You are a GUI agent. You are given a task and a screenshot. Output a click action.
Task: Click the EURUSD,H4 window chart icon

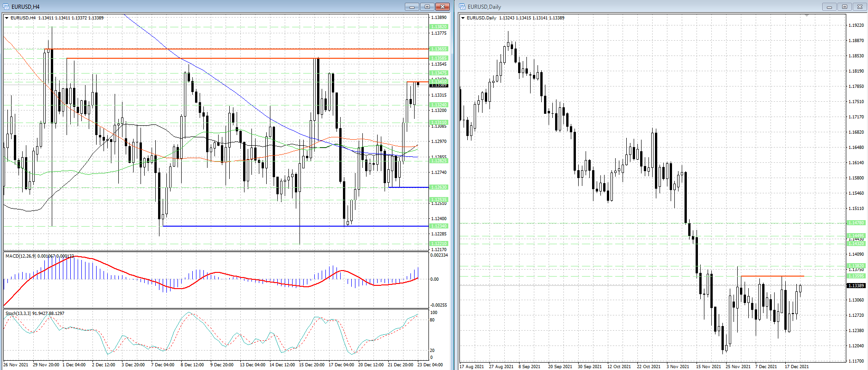(x=6, y=6)
